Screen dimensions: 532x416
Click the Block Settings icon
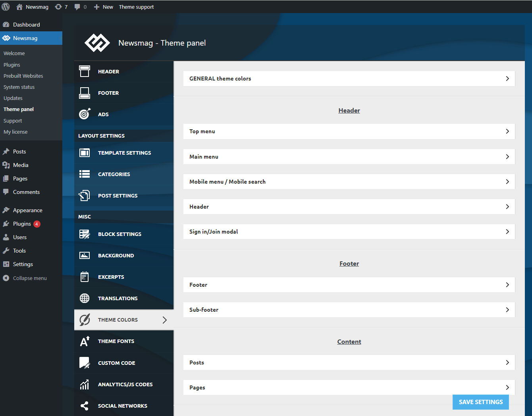(x=85, y=234)
